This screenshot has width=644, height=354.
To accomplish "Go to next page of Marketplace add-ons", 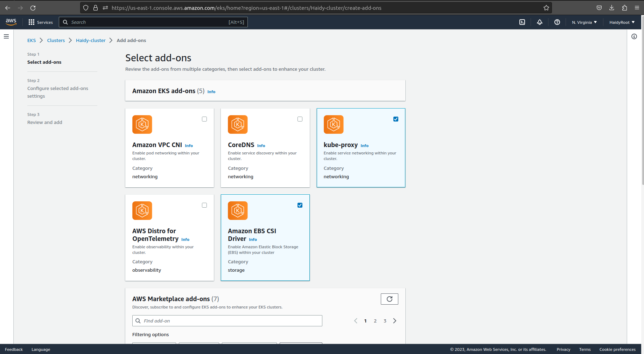I will [x=395, y=321].
